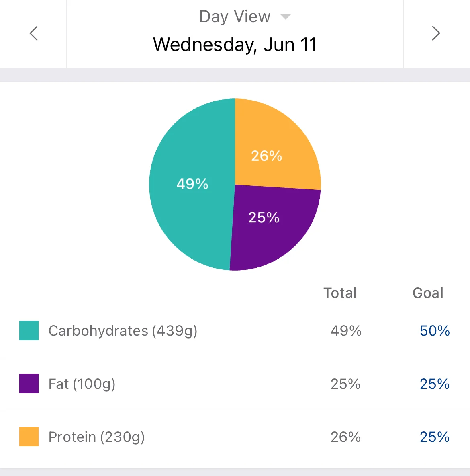470x476 pixels.
Task: Go to next day with right arrow
Action: point(436,33)
